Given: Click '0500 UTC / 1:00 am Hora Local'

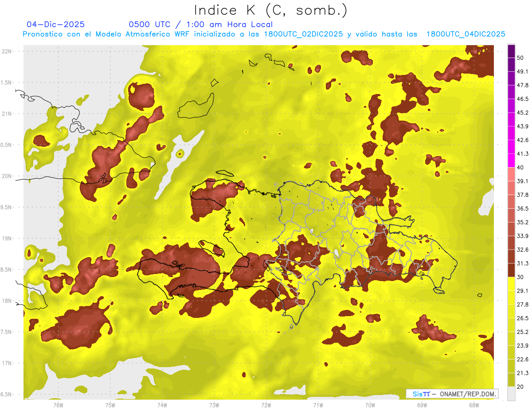Looking at the screenshot, I should coord(200,24).
